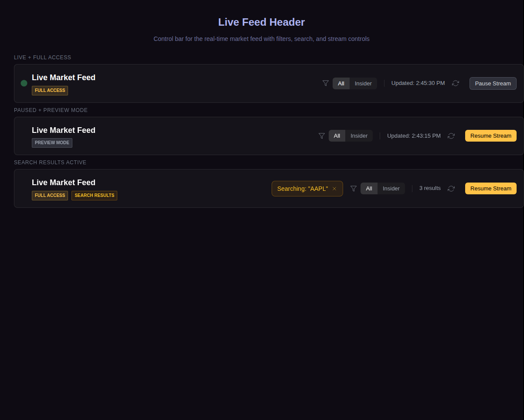This screenshot has height=420, width=524.
Task: Click the PREVIEW MODE badge
Action: click(x=52, y=142)
